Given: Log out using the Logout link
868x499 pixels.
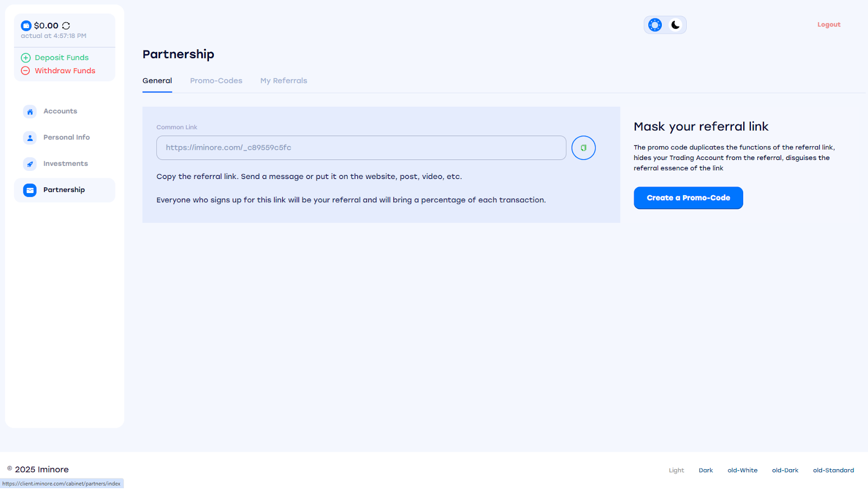Looking at the screenshot, I should [x=828, y=25].
